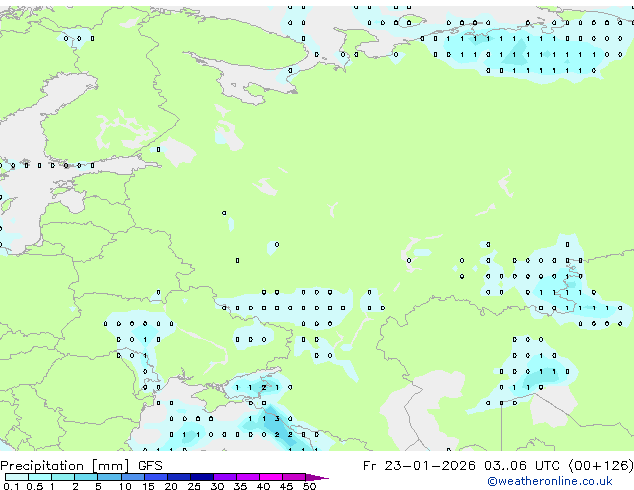Click the '30' legend scale label
This screenshot has width=634, height=490.
pos(217,486)
